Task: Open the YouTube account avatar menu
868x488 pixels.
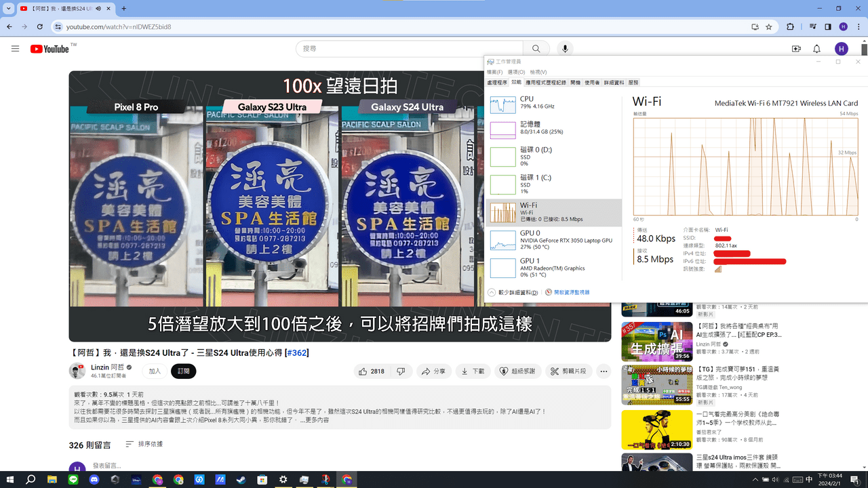Action: [842, 49]
